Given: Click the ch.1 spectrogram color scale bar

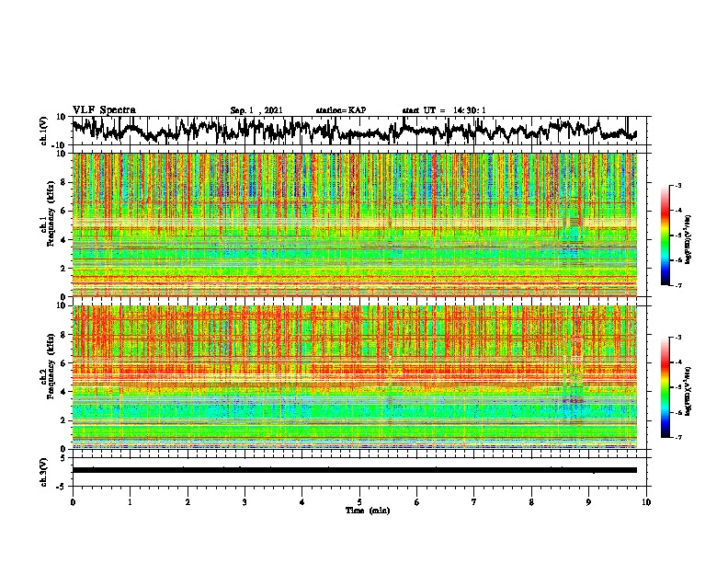Looking at the screenshot, I should click(x=665, y=236).
